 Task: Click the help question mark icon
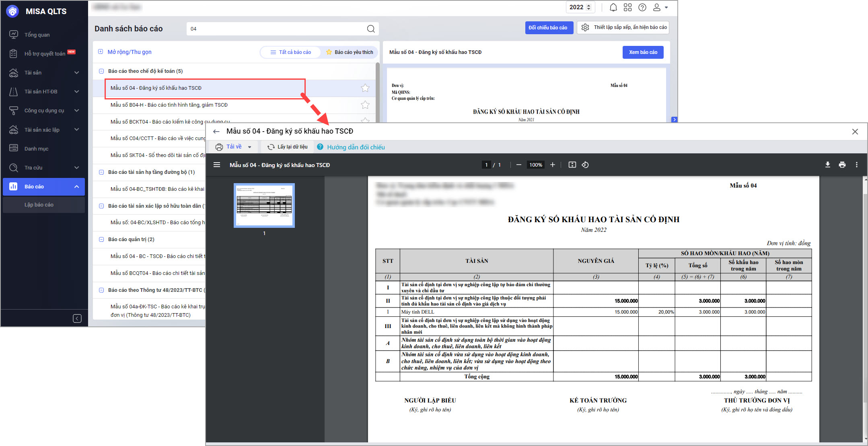[642, 7]
